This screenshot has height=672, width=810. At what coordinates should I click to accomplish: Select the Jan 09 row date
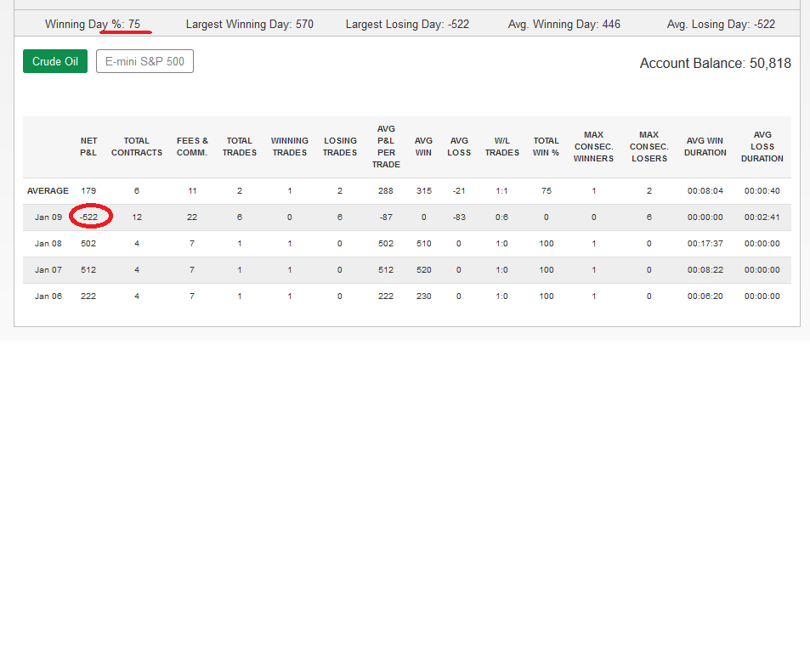(48, 217)
